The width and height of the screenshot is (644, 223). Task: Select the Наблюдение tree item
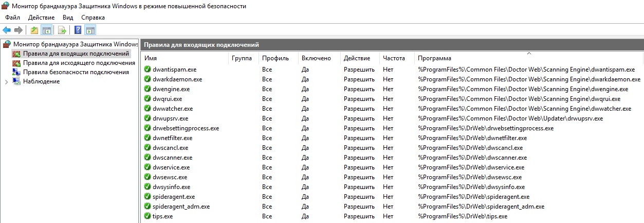tap(41, 81)
